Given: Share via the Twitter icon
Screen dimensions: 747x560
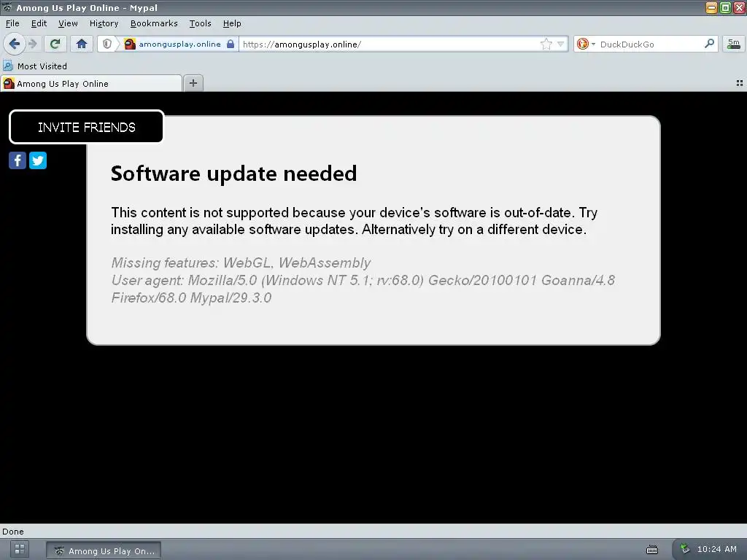Looking at the screenshot, I should click(x=38, y=160).
